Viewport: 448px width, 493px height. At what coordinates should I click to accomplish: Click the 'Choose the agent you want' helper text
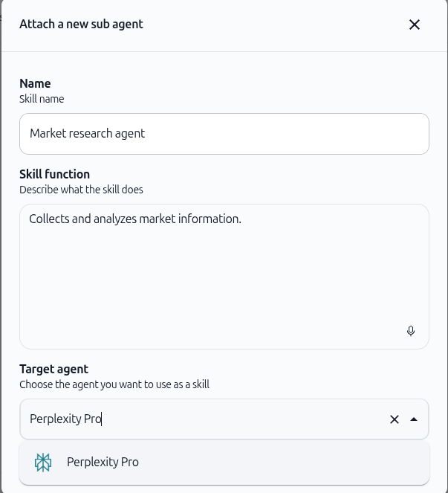(114, 384)
